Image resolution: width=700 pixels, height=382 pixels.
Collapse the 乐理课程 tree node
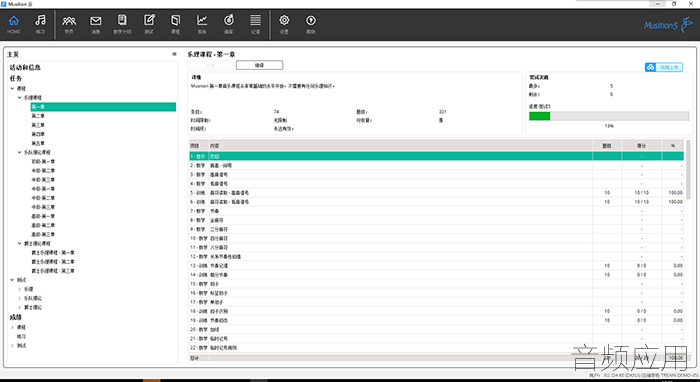19,97
